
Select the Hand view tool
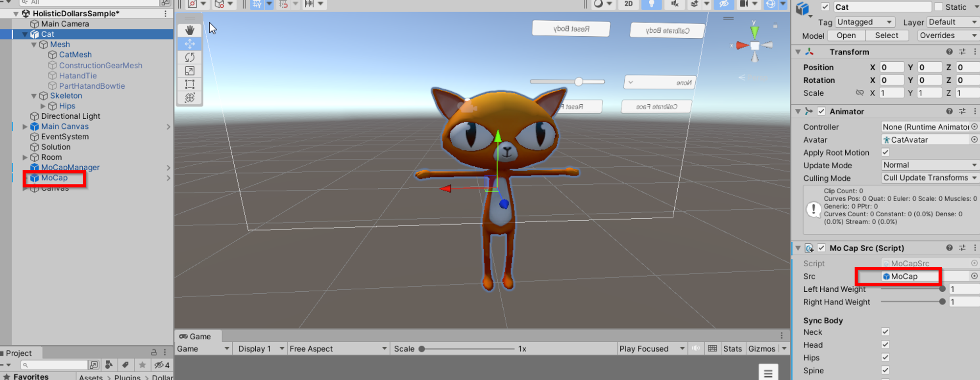coord(190,30)
